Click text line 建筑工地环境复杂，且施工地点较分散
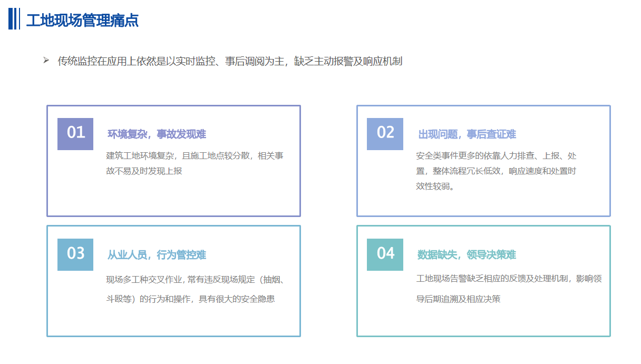Viewport: 641px width, 364px height. 195,156
